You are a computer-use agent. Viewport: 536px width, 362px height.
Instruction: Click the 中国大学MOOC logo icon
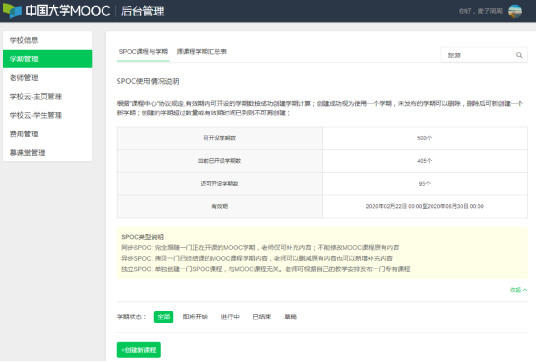tap(12, 11)
